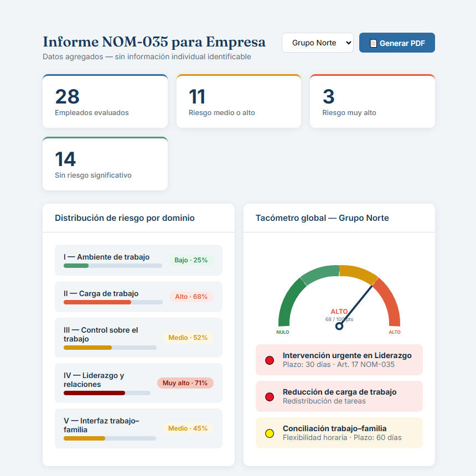The image size is (476, 476).
Task: Click the Bajo · 25% badge
Action: pyautogui.click(x=191, y=260)
